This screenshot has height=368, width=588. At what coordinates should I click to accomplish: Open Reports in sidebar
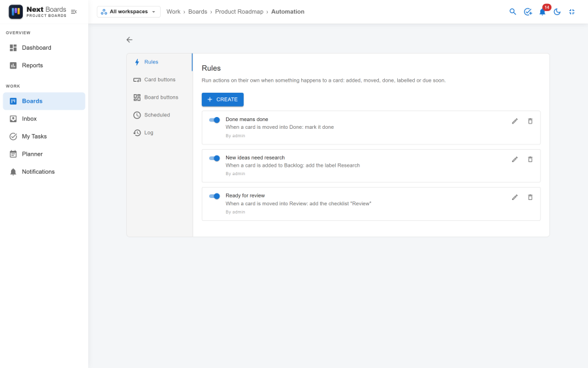[x=44, y=65]
